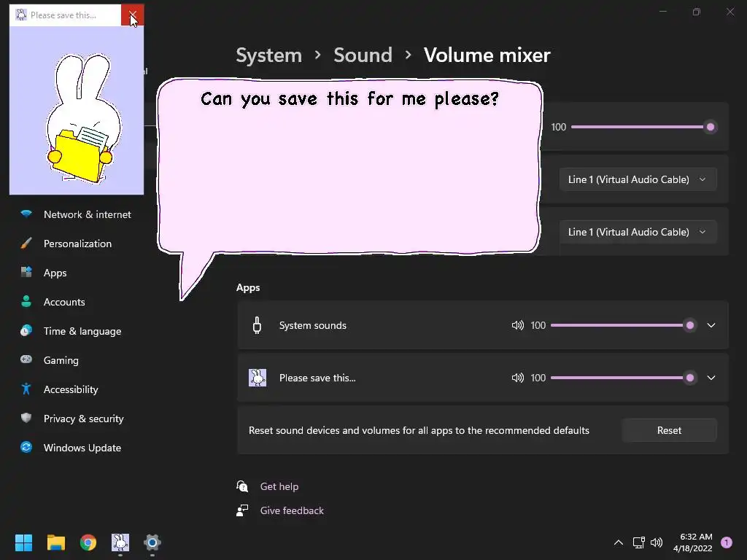747x560 pixels.
Task: Go to Personalization settings
Action: (76, 244)
